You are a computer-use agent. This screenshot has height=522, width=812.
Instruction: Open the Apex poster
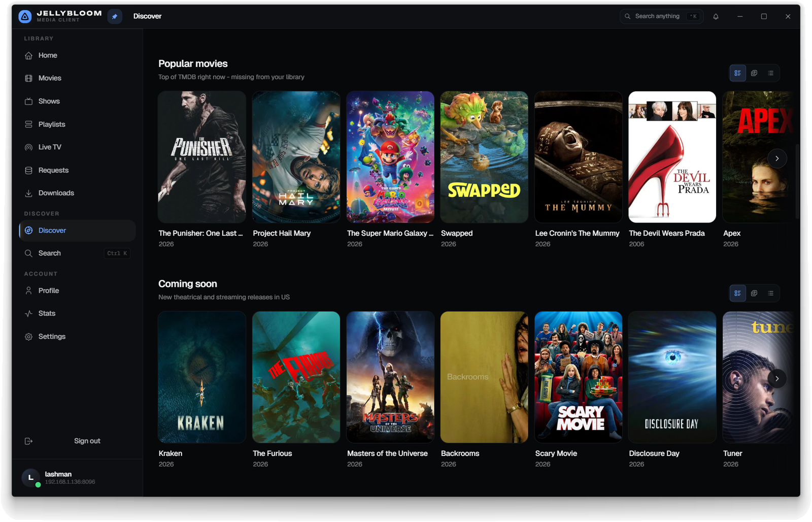pyautogui.click(x=758, y=157)
